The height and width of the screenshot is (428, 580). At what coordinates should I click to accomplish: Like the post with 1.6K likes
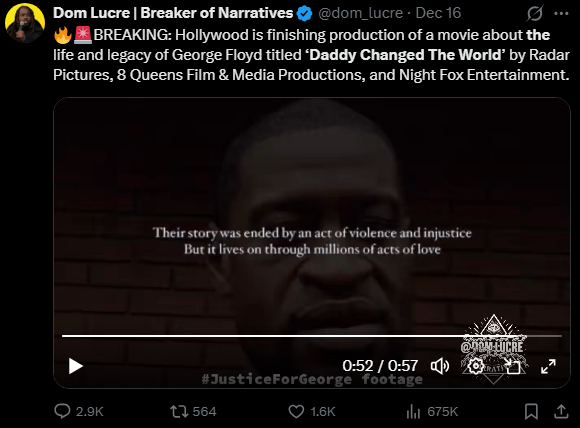(312, 411)
